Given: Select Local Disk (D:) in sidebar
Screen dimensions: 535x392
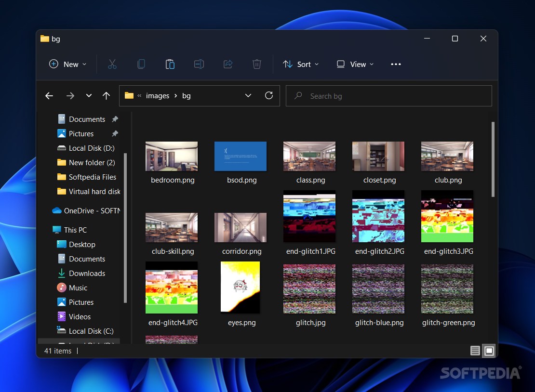Looking at the screenshot, I should tap(86, 148).
